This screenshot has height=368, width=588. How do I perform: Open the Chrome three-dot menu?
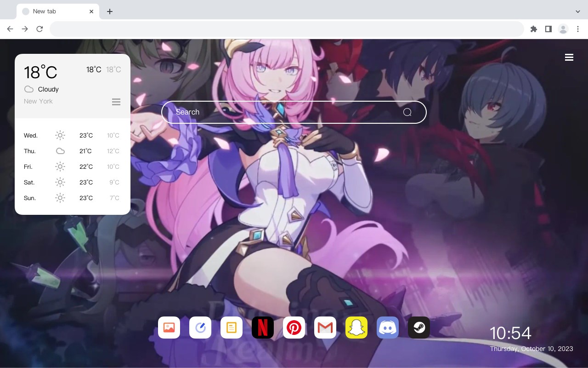click(x=578, y=29)
